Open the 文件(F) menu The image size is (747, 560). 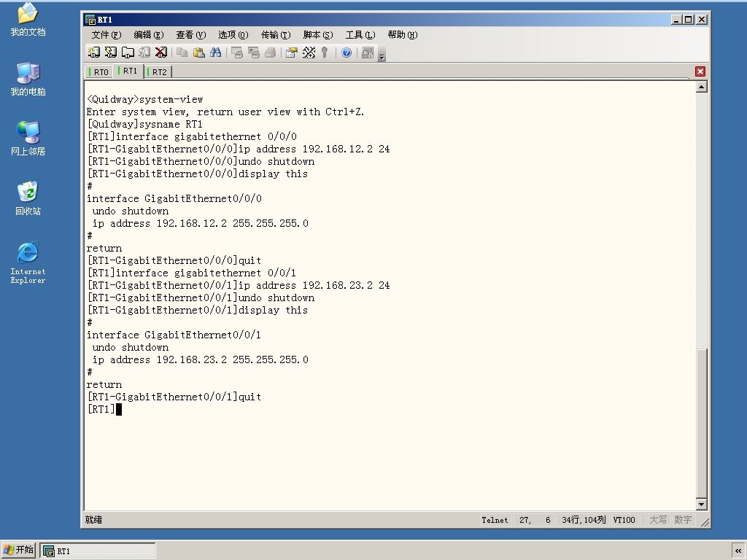click(107, 35)
